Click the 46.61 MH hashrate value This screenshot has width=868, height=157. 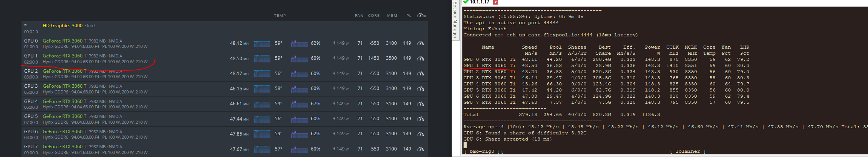[239, 104]
